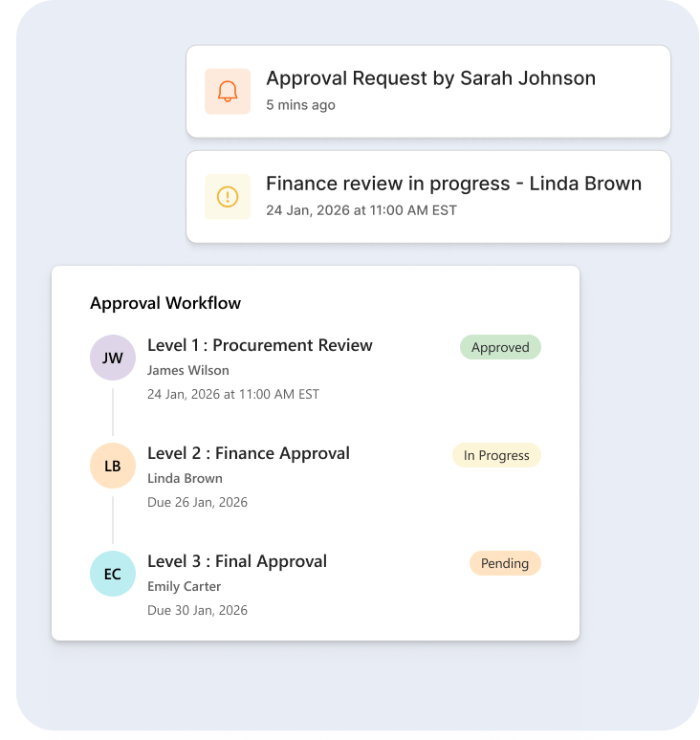This screenshot has height=740, width=700.
Task: Open Finance review in progress notification
Action: pos(428,197)
